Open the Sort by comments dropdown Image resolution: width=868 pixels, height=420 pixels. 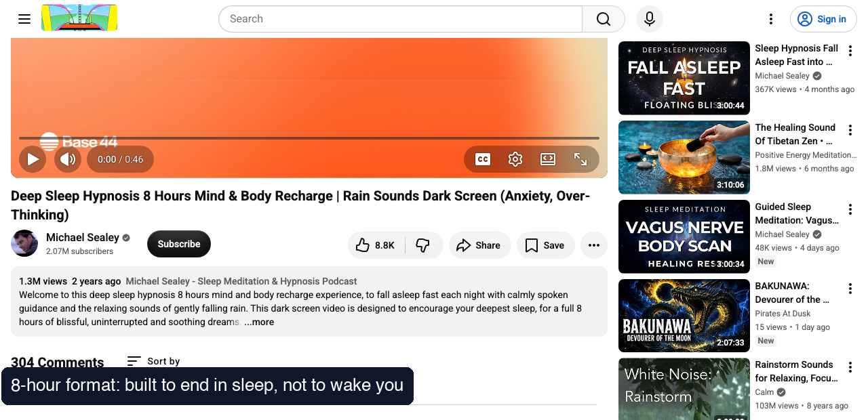[x=154, y=361]
